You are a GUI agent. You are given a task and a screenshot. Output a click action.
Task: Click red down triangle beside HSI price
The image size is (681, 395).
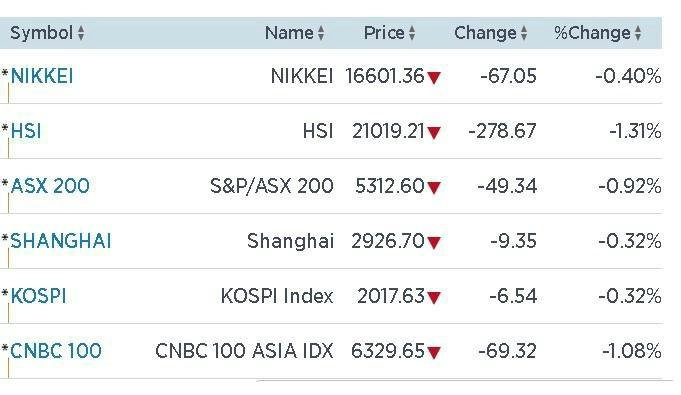[x=434, y=133]
